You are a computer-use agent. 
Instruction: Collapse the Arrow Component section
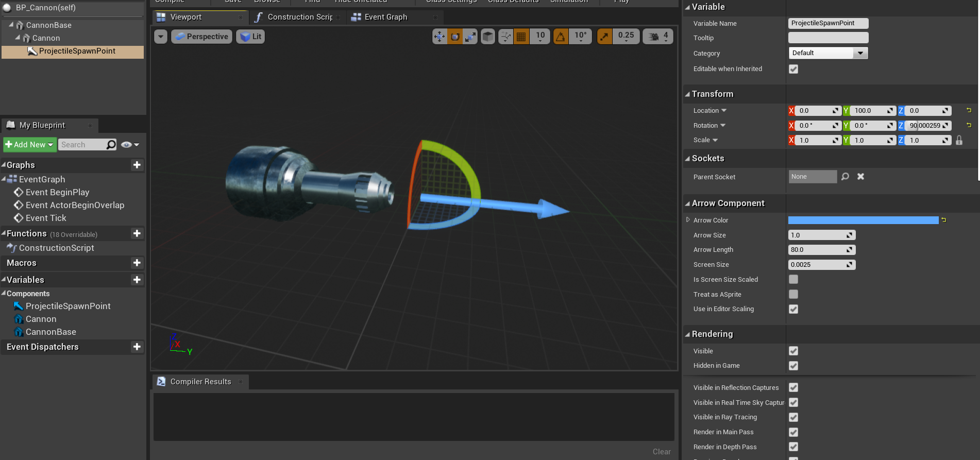click(x=687, y=203)
